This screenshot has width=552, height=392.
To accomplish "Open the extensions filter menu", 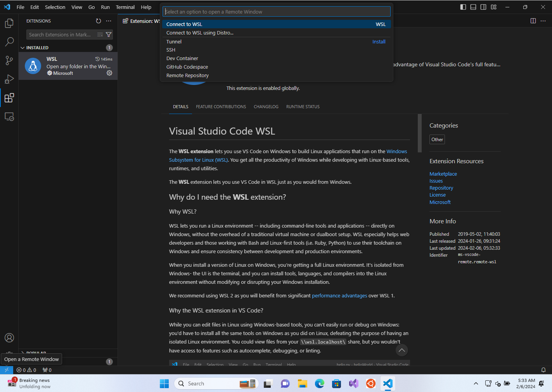I will tap(109, 35).
